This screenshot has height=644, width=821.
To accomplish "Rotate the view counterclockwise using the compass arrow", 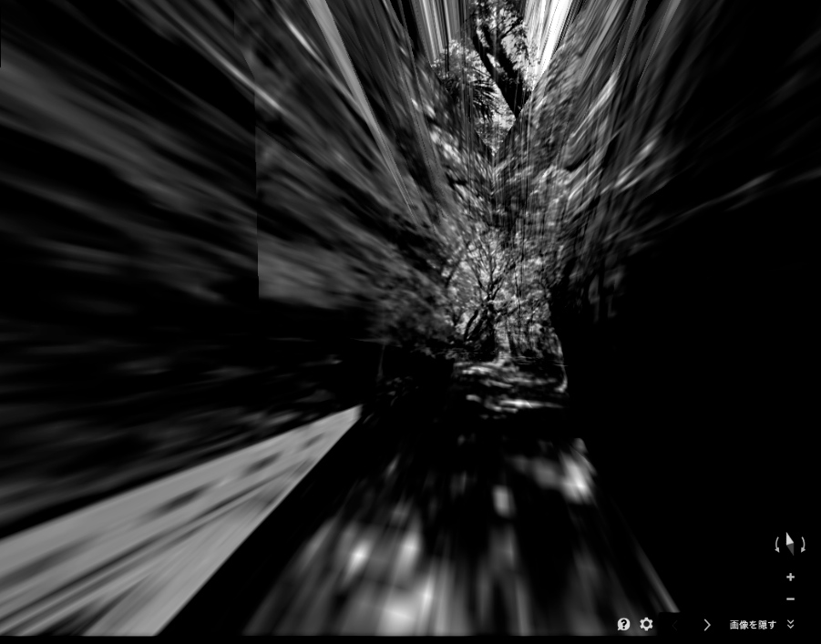I will pos(777,545).
